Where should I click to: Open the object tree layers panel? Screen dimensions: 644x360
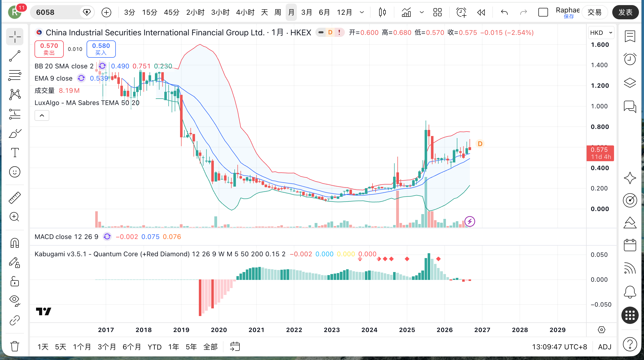pos(630,83)
